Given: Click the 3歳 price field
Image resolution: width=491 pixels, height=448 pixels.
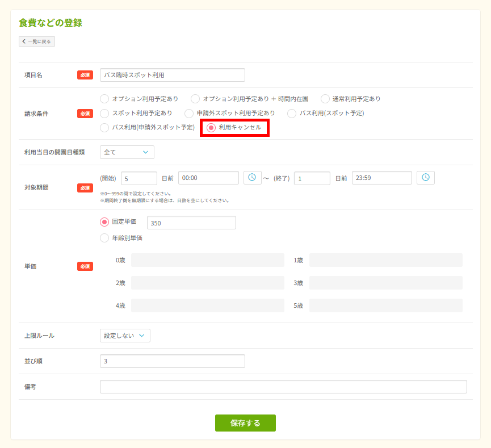Looking at the screenshot, I should pos(386,283).
